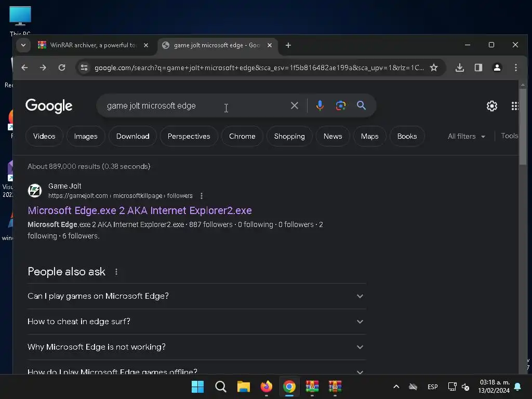Expand 'Why Microsoft Edge is not working?'
Screen dimensions: 532x399
196,347
